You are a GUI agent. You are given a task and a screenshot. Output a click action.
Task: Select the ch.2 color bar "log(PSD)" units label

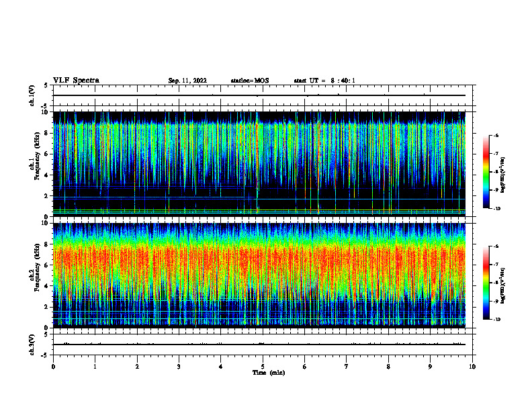pyautogui.click(x=504, y=286)
